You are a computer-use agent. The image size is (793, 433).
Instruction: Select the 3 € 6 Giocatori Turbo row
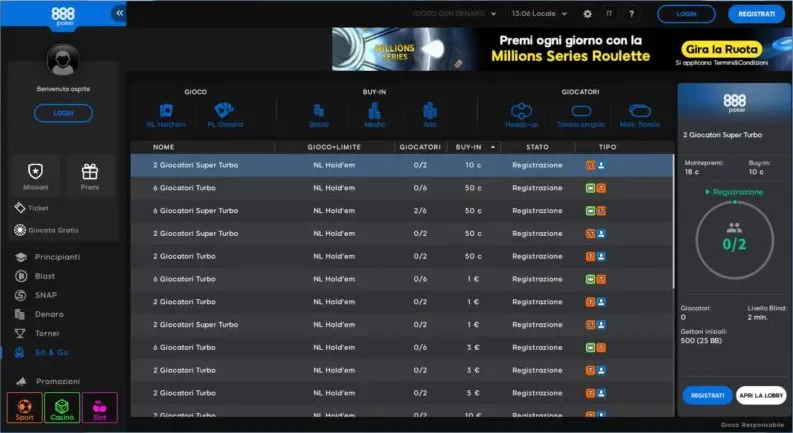click(x=402, y=348)
